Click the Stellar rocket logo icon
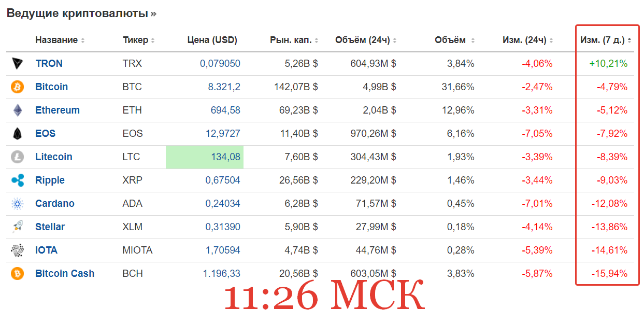644x322 pixels. click(18, 227)
